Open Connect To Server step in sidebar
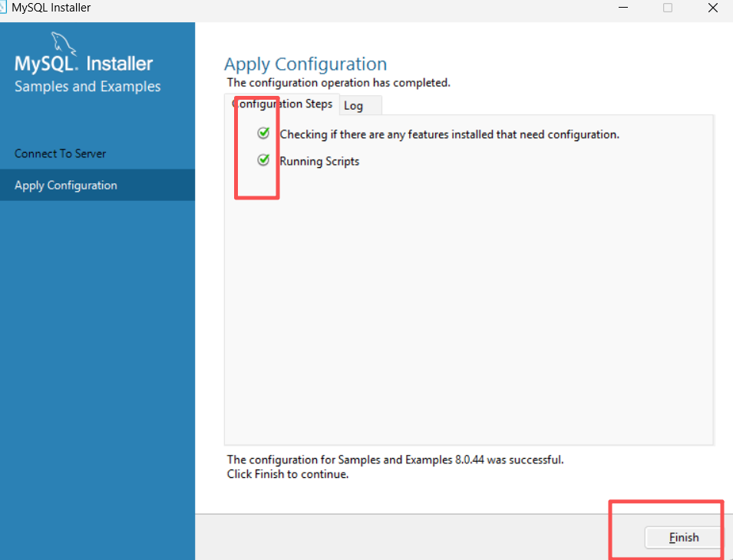 point(97,153)
